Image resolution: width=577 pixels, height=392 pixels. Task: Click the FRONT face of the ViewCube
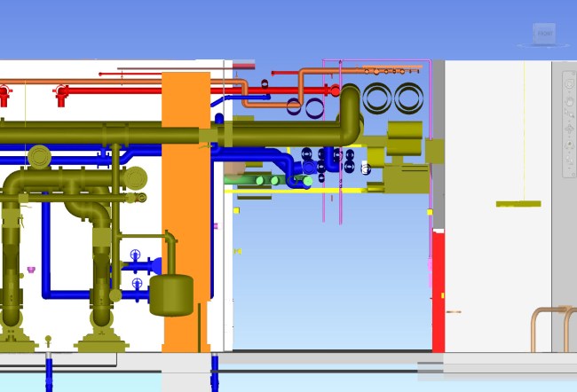click(x=544, y=35)
